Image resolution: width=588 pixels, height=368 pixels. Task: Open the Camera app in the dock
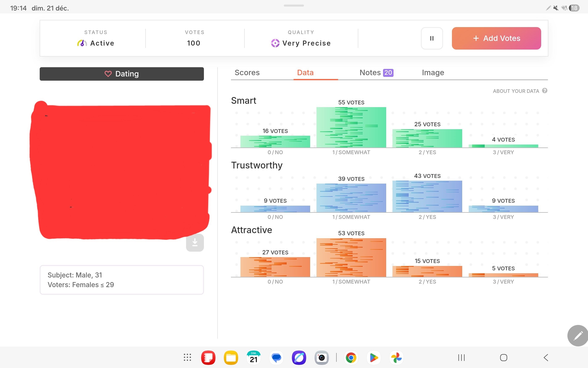(x=321, y=357)
